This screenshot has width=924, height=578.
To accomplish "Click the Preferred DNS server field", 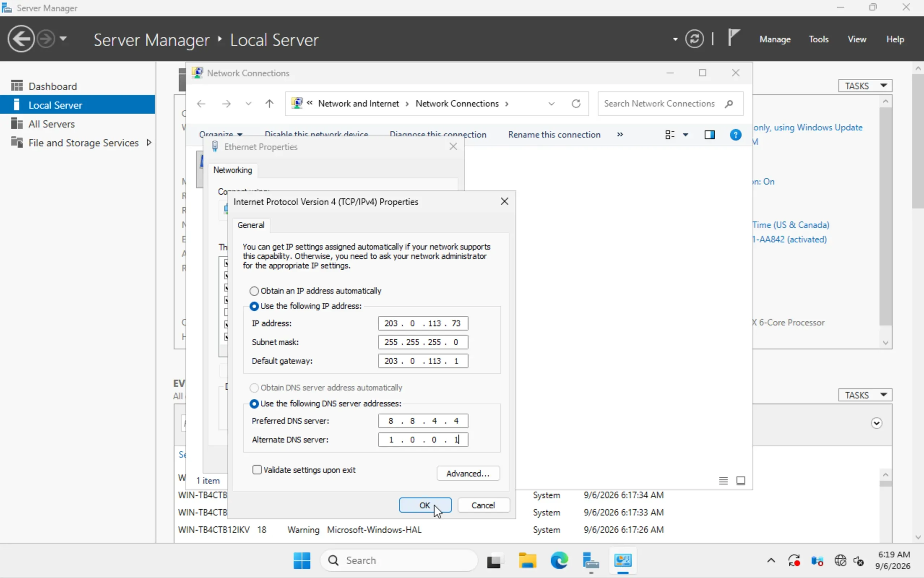I will click(423, 421).
